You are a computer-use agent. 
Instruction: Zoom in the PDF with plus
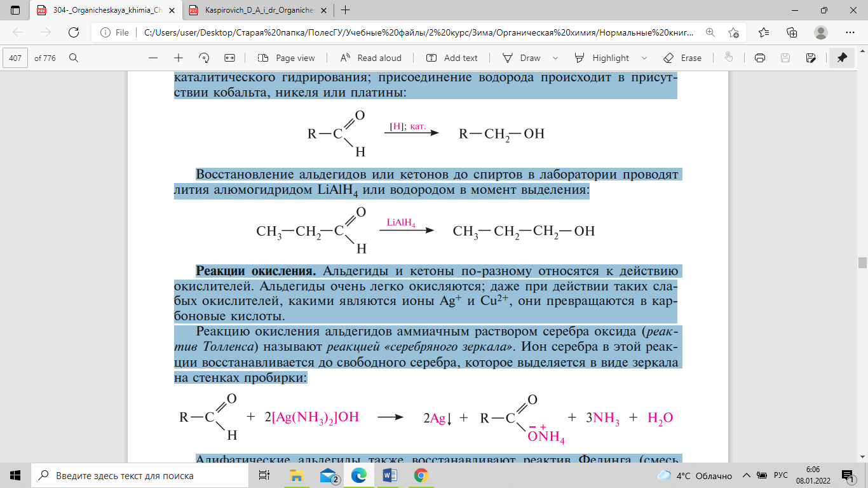[x=179, y=58]
